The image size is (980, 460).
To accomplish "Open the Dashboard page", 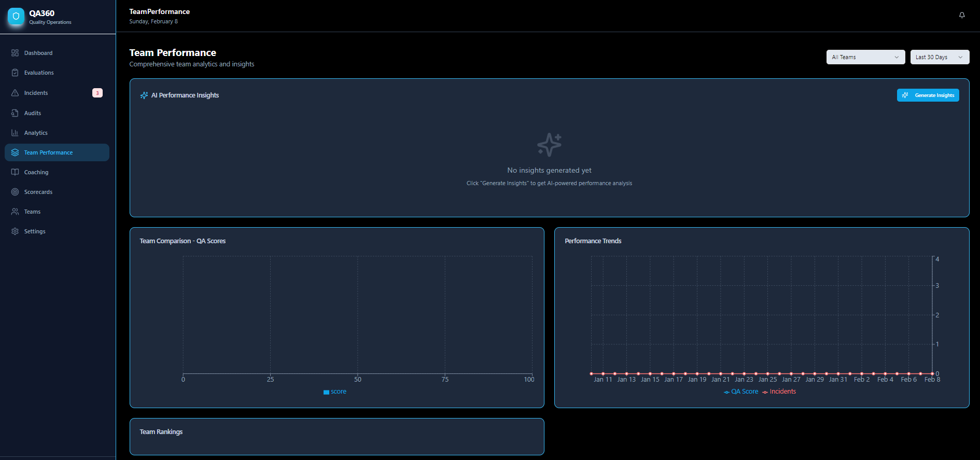I will click(57, 53).
